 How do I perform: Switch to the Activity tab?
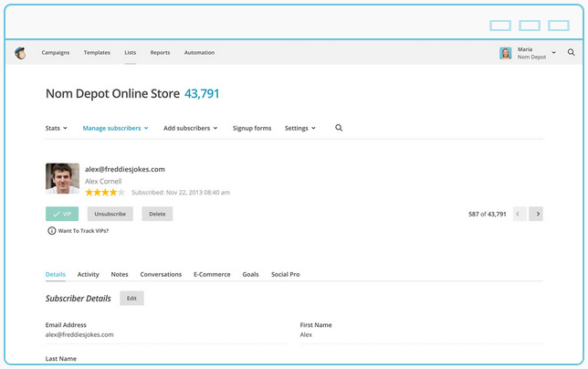tap(89, 275)
